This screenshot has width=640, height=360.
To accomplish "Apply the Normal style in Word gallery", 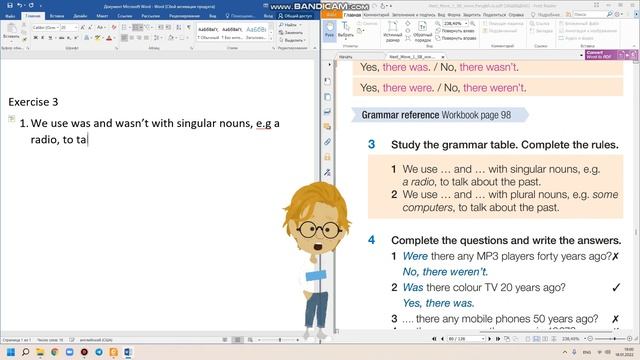I will (x=208, y=33).
